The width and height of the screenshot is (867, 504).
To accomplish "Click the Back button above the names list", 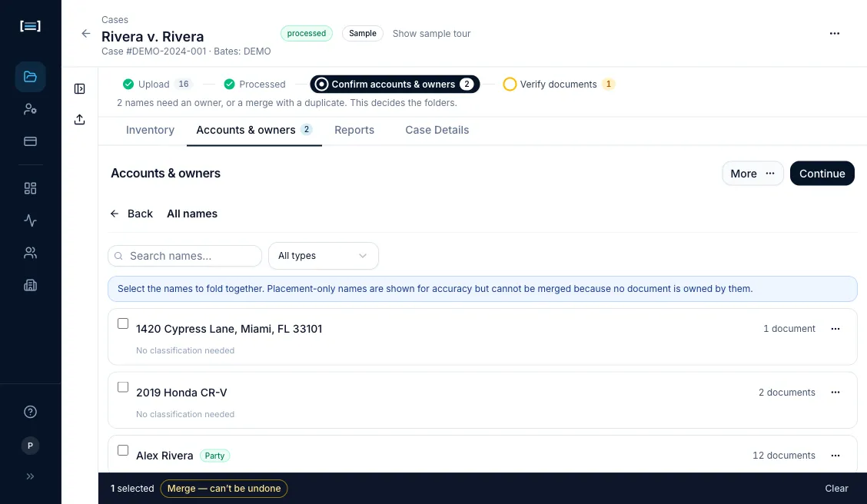I will [x=131, y=214].
